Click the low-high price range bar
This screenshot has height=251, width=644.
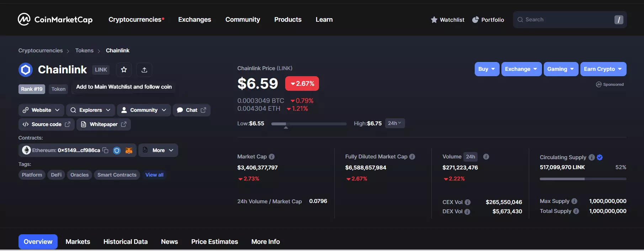(309, 124)
